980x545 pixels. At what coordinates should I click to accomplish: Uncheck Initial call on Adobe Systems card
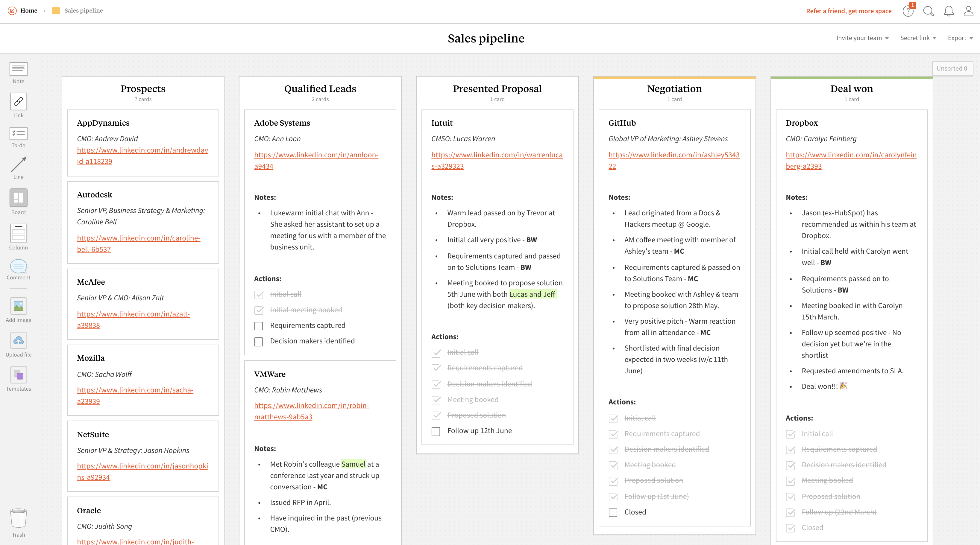click(259, 295)
